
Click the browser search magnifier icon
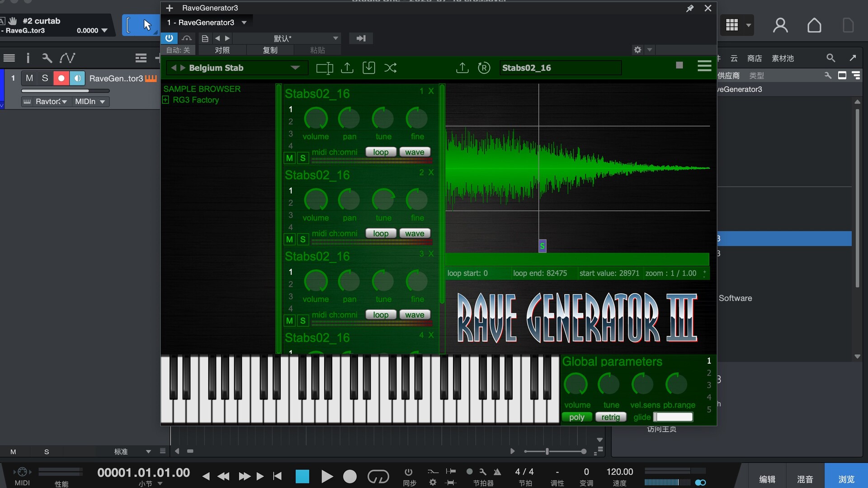click(830, 58)
